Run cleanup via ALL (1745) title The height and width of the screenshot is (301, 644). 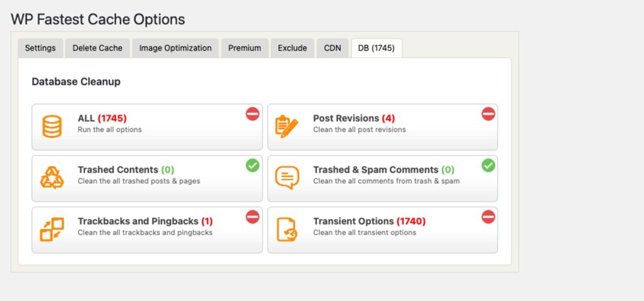click(x=103, y=118)
